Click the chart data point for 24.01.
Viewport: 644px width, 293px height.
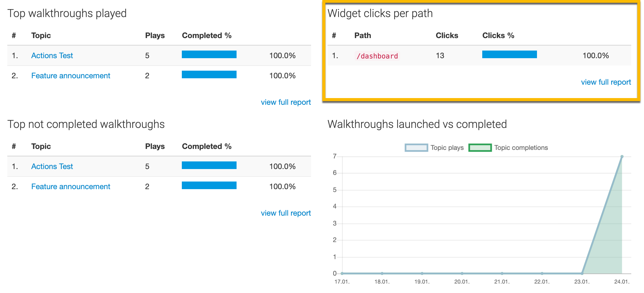pyautogui.click(x=622, y=157)
